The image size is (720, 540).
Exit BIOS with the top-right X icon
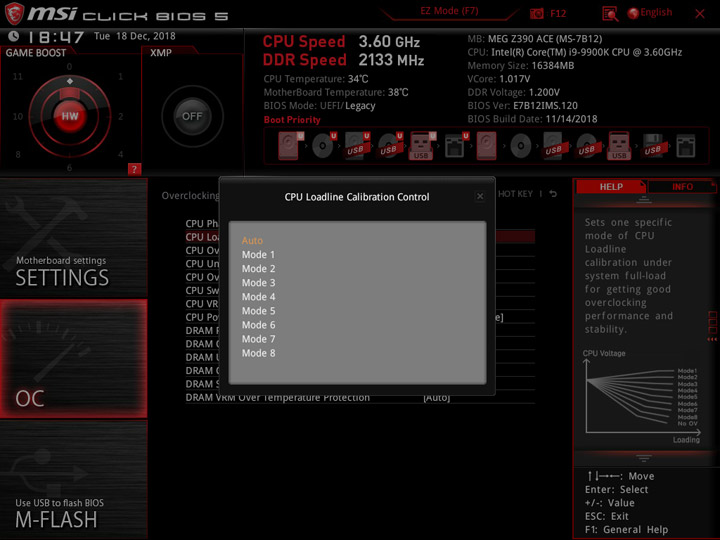click(x=699, y=14)
